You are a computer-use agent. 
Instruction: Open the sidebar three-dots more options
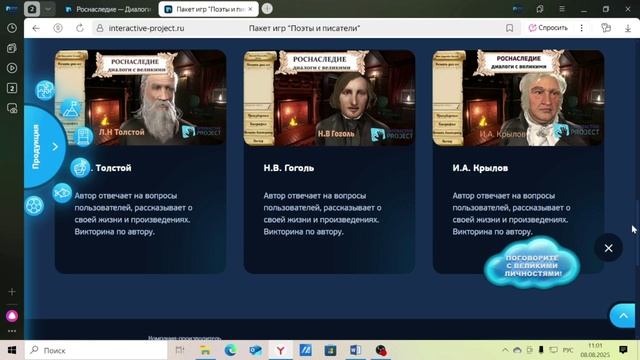[12, 331]
